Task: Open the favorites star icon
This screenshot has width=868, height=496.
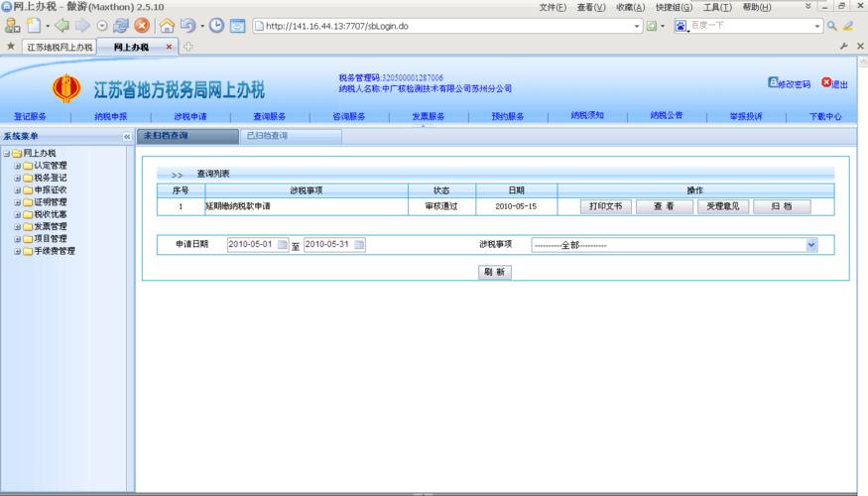Action: pos(11,47)
